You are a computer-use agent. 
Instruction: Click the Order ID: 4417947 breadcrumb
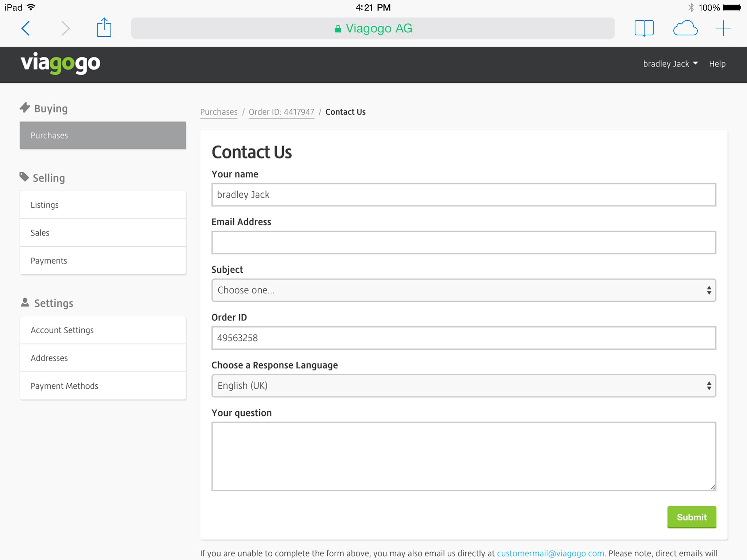pos(281,112)
